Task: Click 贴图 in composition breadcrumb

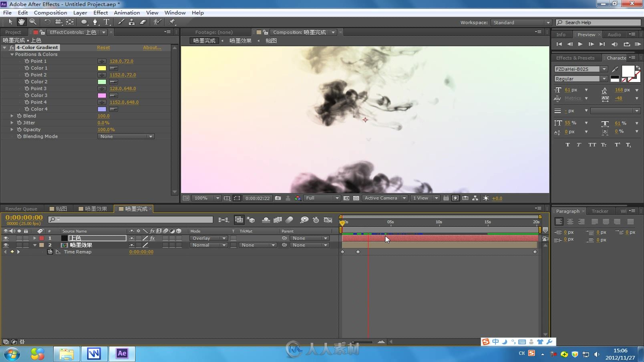Action: [271, 40]
